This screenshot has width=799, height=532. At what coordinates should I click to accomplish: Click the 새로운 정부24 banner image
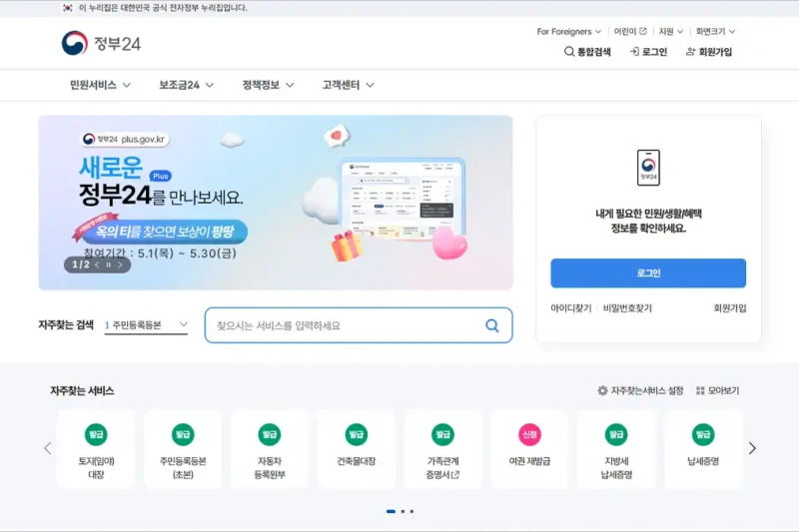[x=276, y=203]
